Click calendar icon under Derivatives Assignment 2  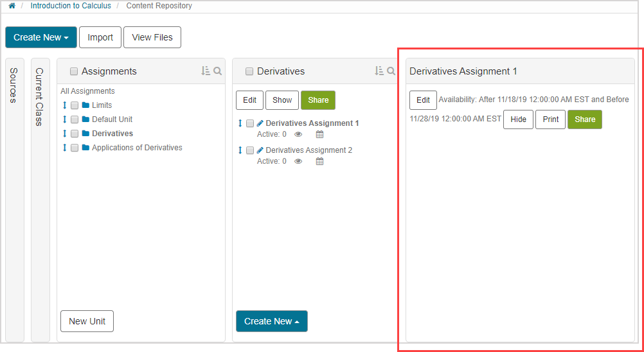click(x=319, y=162)
